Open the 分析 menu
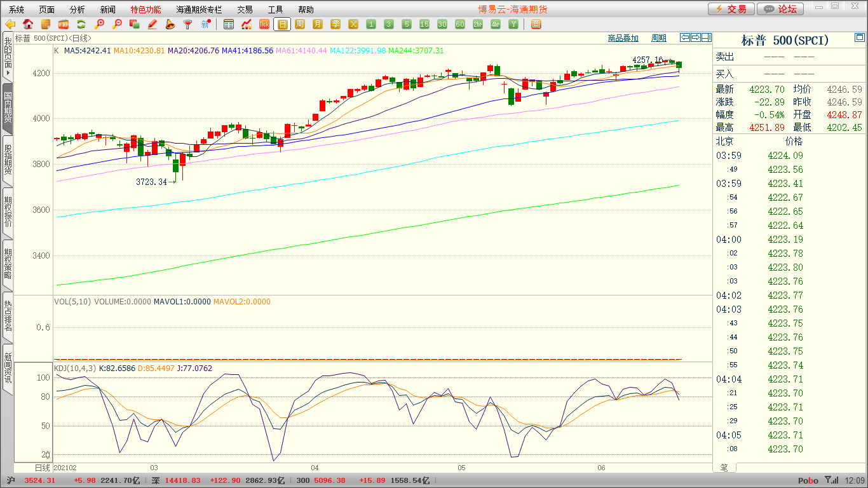The width and height of the screenshot is (868, 488). 77,10
